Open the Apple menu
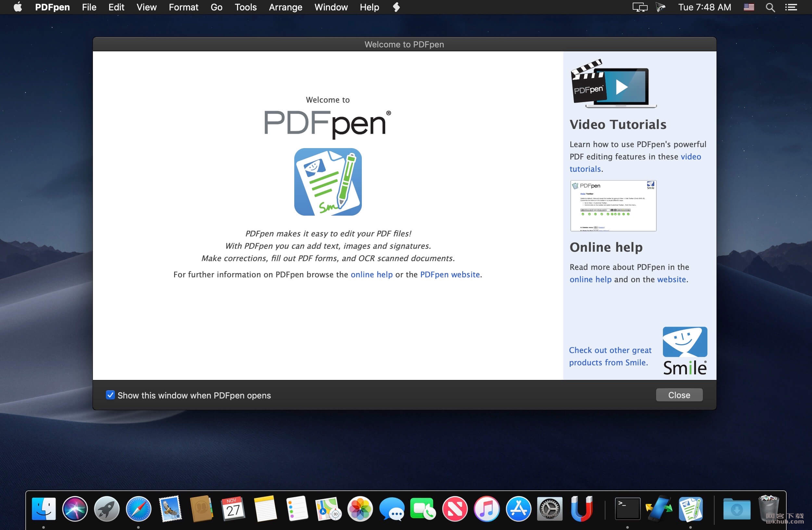 point(18,7)
